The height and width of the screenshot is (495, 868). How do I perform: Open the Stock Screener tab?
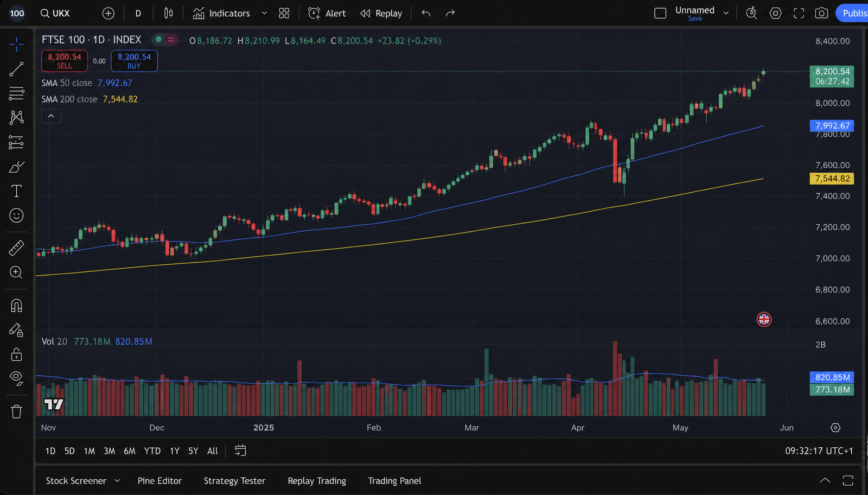point(76,481)
